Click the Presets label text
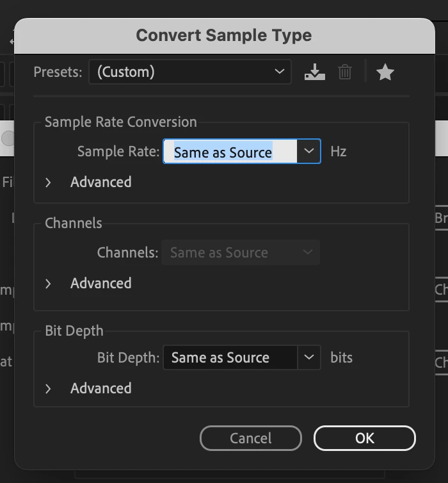 click(x=58, y=72)
